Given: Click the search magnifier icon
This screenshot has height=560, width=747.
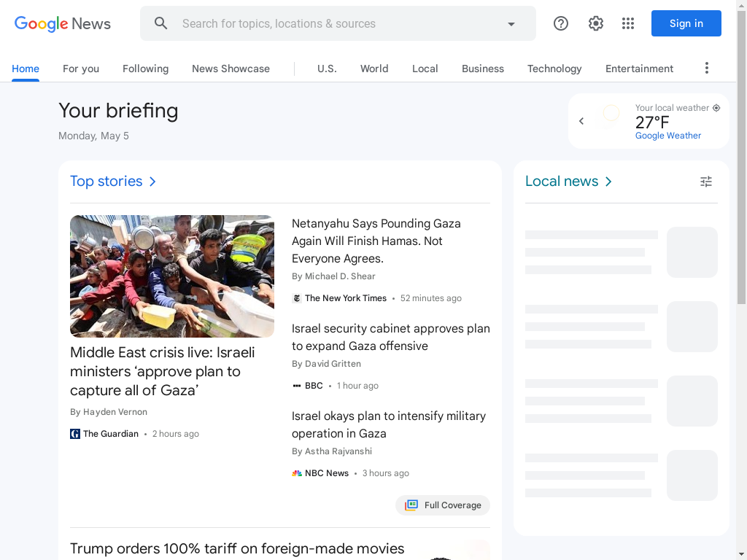Looking at the screenshot, I should [x=161, y=23].
